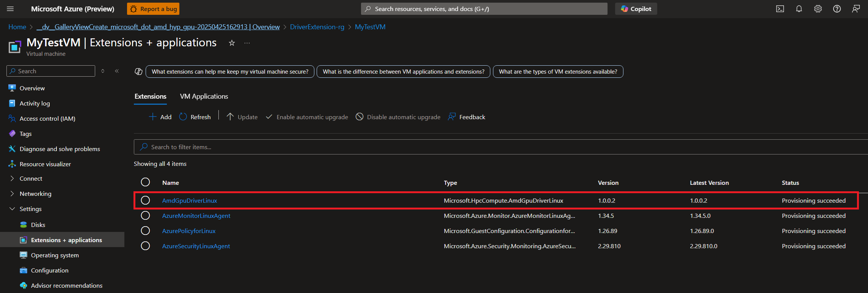The width and height of the screenshot is (868, 293).
Task: Select the AzureMonitorLinuxAgent row radio
Action: [145, 216]
